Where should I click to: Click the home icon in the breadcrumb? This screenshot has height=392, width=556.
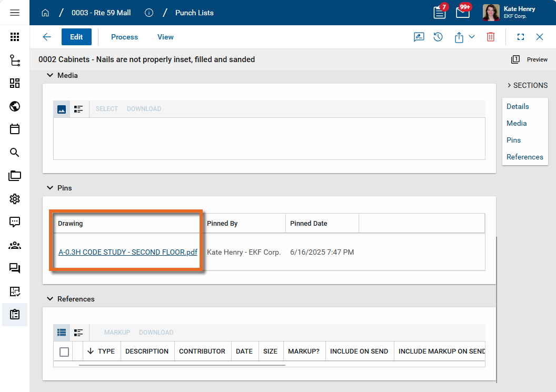coord(45,13)
